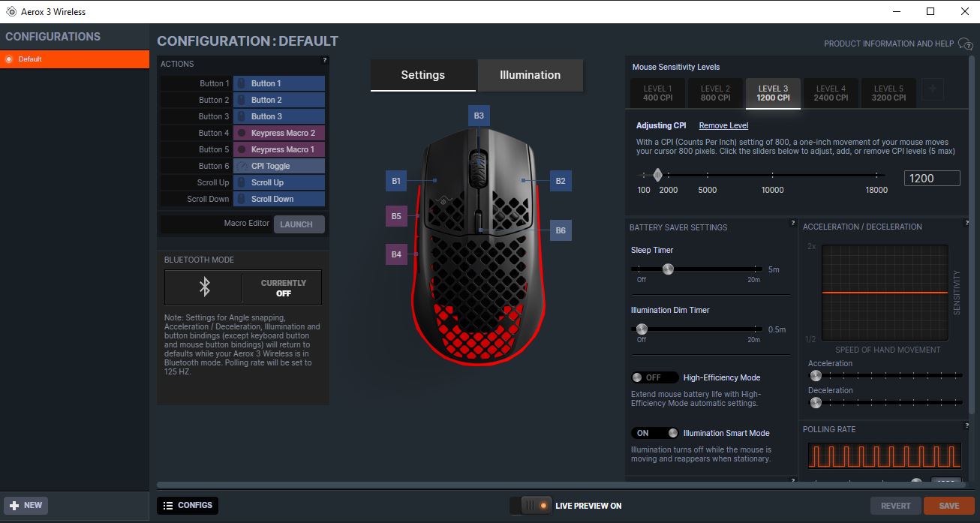
Task: Select the B6 CPI button marker
Action: (x=561, y=230)
